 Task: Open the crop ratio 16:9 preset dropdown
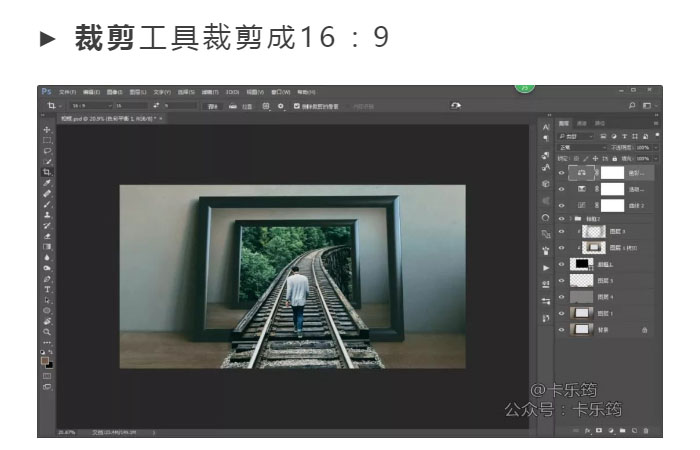point(91,106)
